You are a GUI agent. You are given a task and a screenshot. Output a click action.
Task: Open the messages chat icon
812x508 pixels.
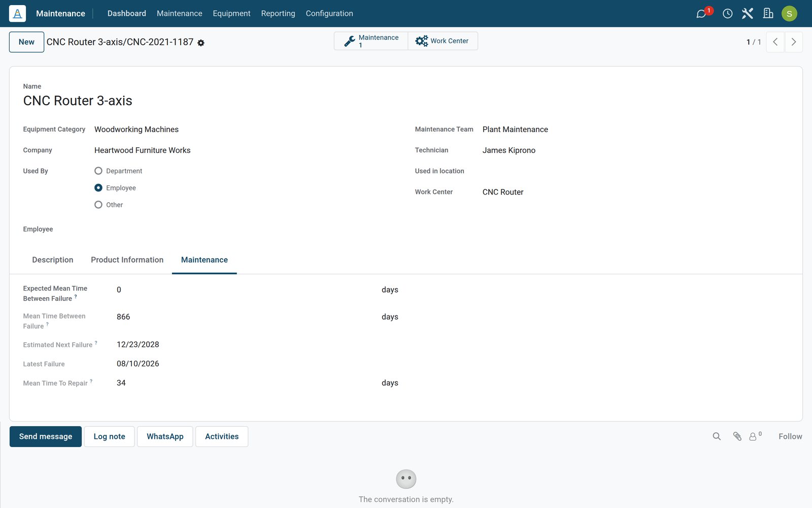701,14
